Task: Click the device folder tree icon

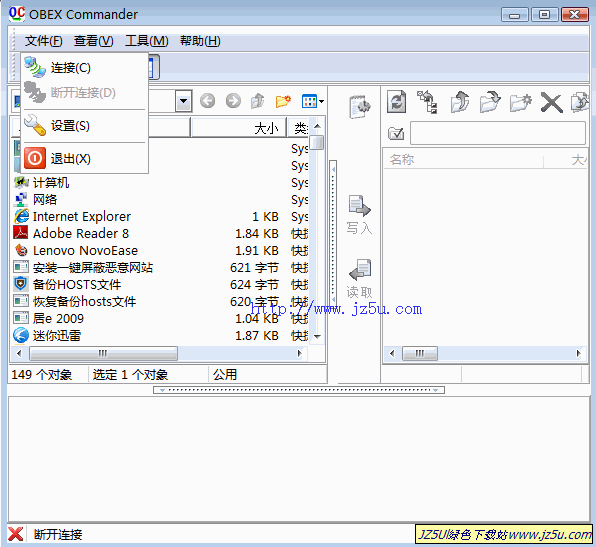Action: coord(427,101)
